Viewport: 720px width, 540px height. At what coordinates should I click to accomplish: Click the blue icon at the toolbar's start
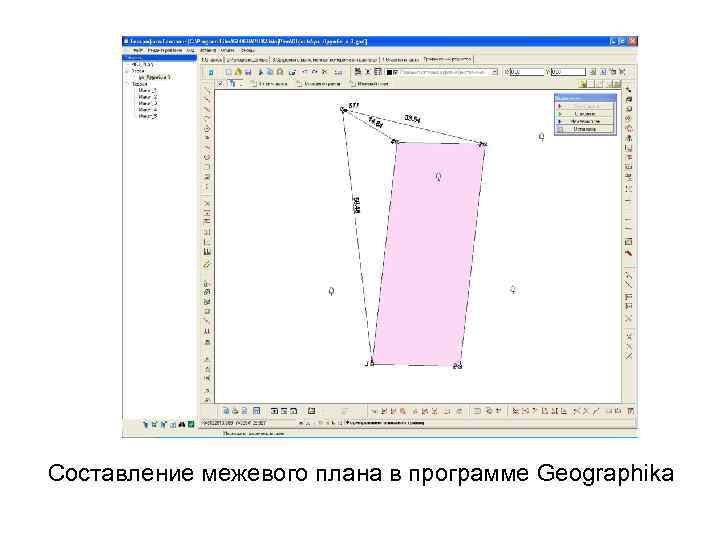211,73
